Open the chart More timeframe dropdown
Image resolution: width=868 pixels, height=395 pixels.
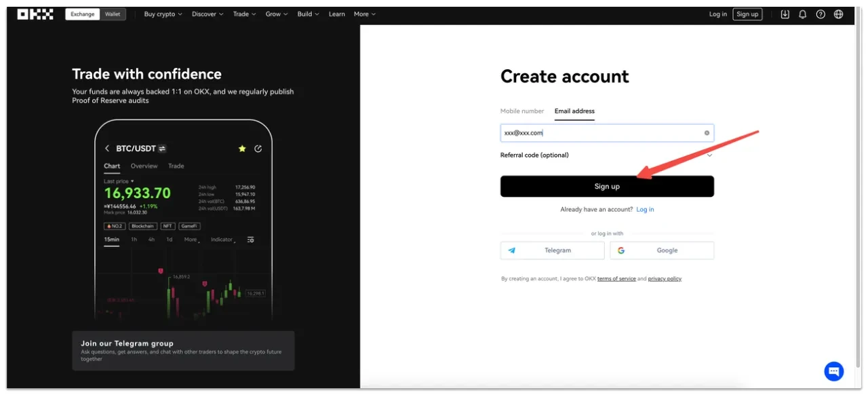(x=192, y=240)
